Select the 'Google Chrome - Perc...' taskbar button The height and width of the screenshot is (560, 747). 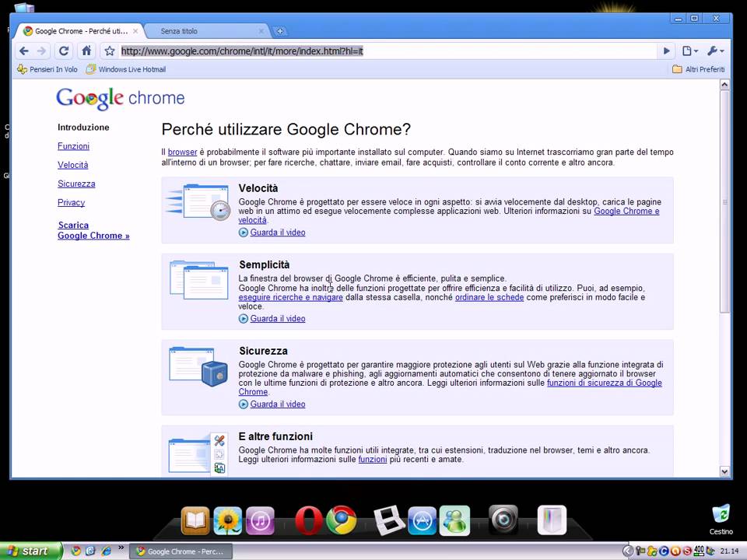(181, 551)
